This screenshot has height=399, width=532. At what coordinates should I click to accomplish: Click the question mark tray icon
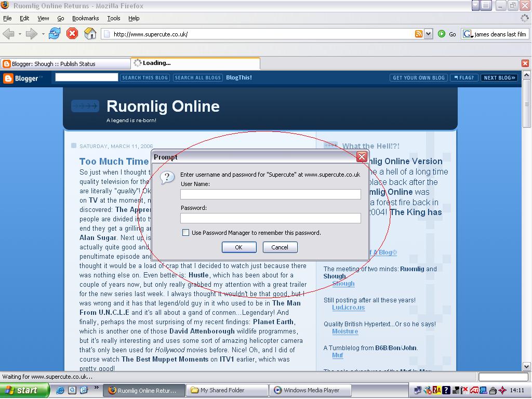point(446,391)
